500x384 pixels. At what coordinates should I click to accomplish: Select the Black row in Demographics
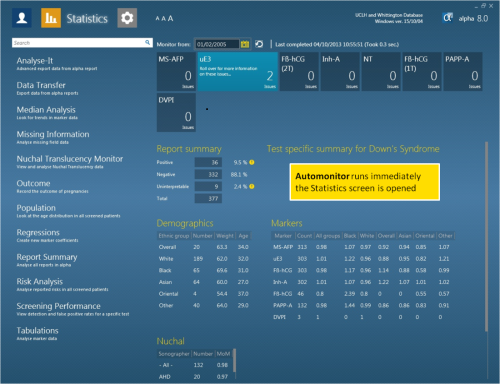click(204, 270)
